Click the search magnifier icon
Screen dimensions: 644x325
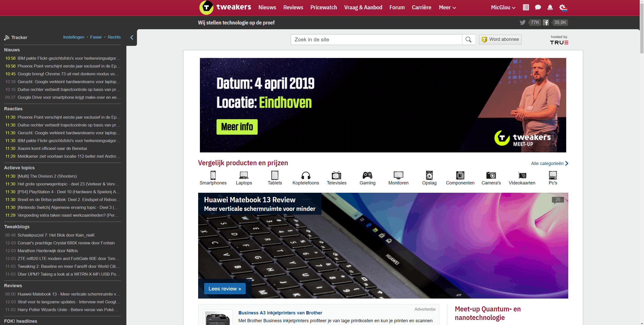[x=469, y=40]
